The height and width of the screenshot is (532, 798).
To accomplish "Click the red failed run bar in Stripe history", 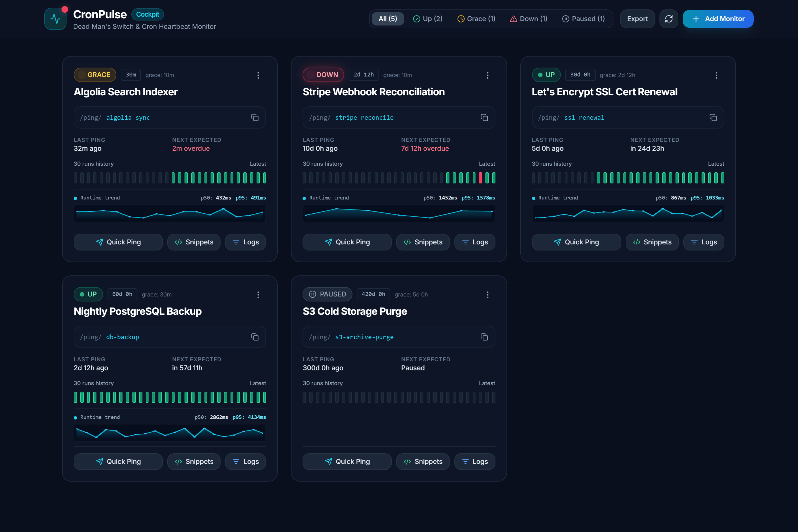I will coord(480,178).
